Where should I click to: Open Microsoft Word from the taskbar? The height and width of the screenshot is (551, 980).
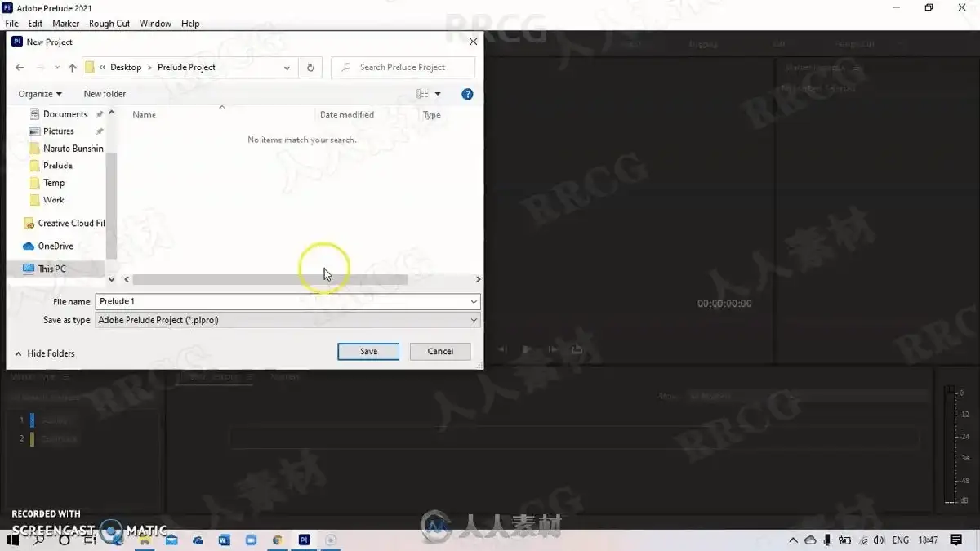click(225, 540)
